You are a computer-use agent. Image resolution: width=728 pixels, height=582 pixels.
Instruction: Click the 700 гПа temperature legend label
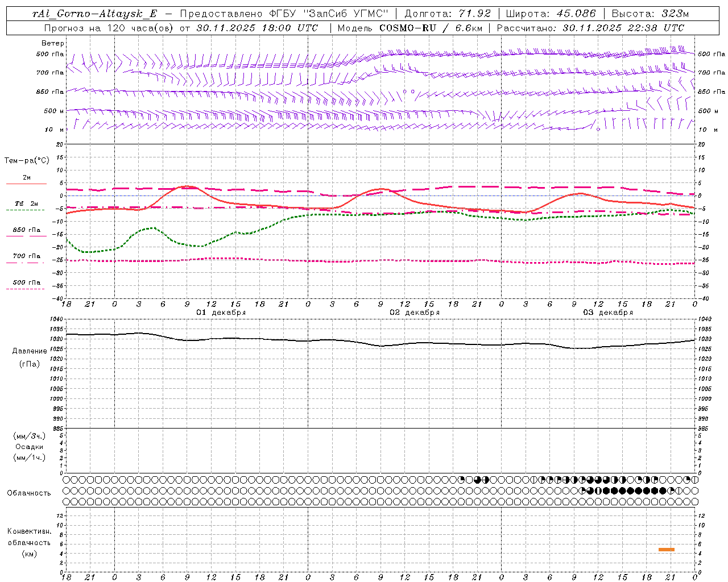click(x=27, y=256)
